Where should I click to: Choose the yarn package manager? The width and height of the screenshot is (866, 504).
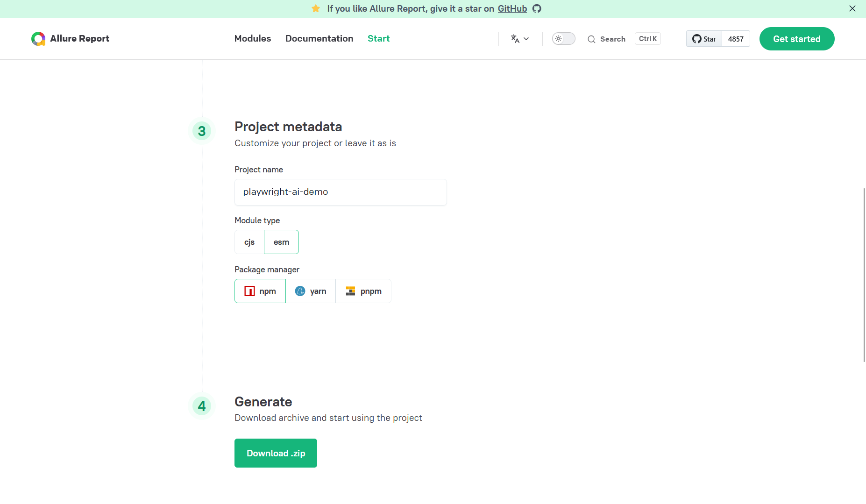coord(311,291)
